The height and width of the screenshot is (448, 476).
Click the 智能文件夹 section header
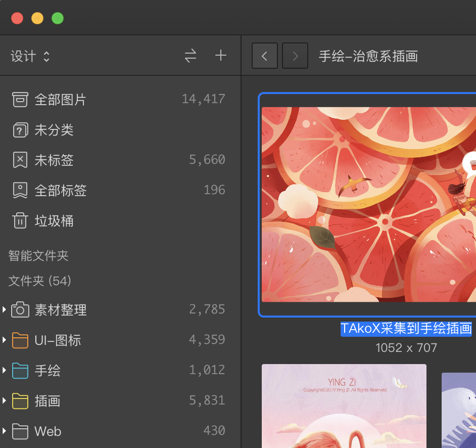point(38,255)
